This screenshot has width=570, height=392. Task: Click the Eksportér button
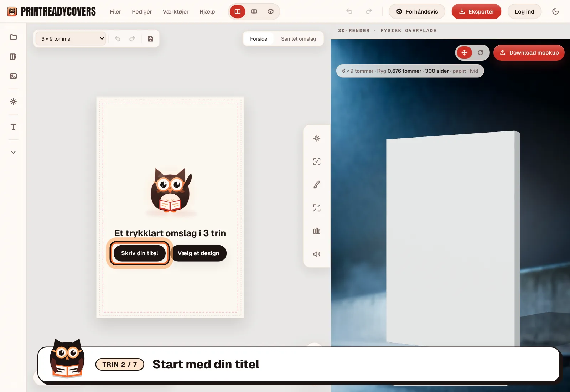pyautogui.click(x=476, y=11)
